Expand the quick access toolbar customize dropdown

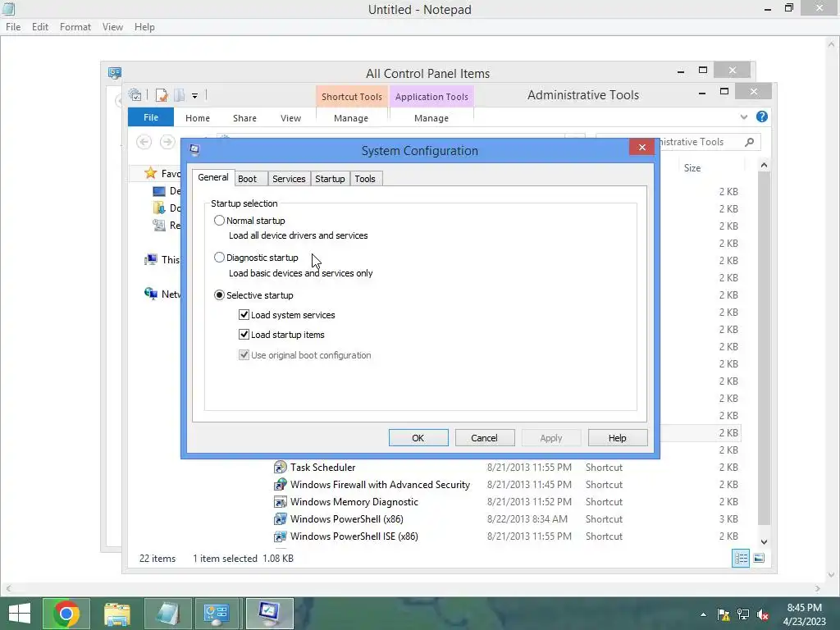(195, 96)
